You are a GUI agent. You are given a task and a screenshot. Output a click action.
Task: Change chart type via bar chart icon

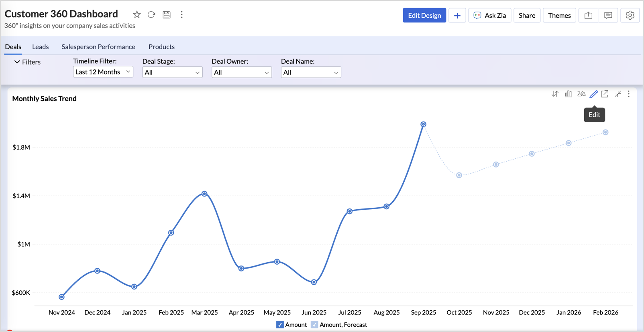tap(568, 94)
